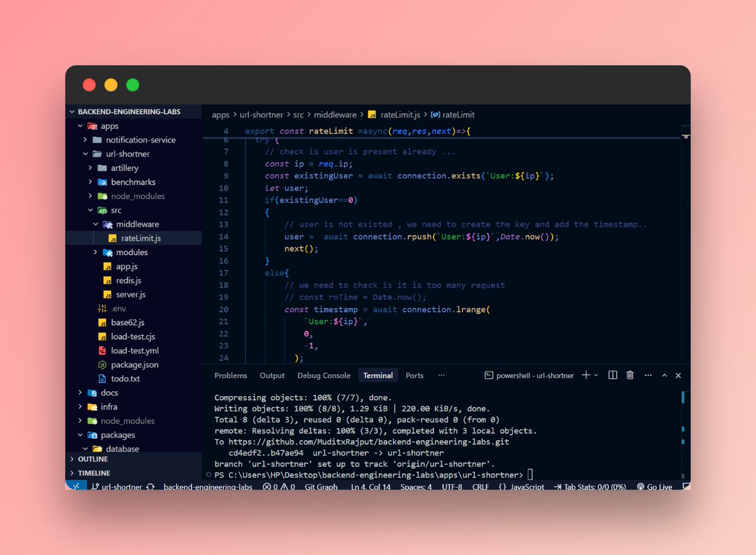Click the middleware folder icon

click(x=107, y=224)
